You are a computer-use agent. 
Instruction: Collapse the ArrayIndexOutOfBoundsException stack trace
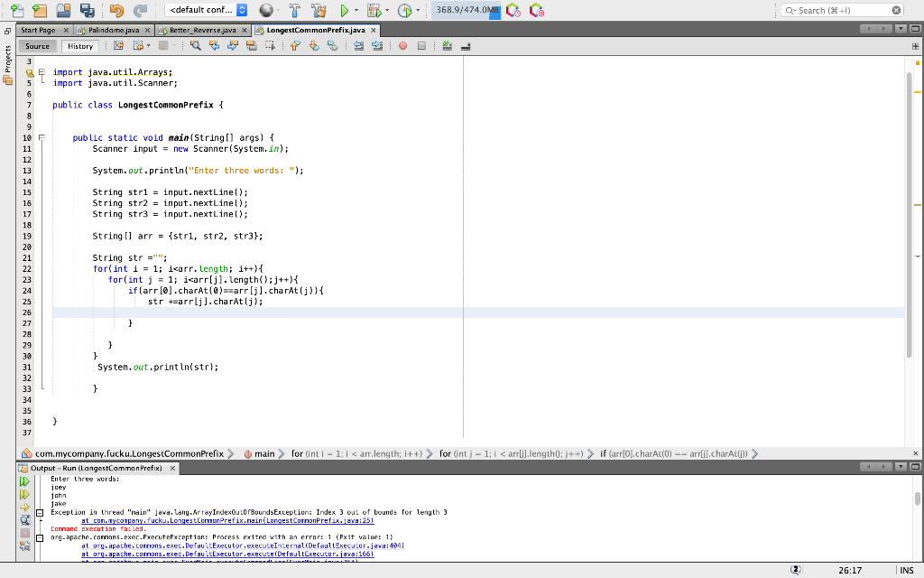[40, 513]
